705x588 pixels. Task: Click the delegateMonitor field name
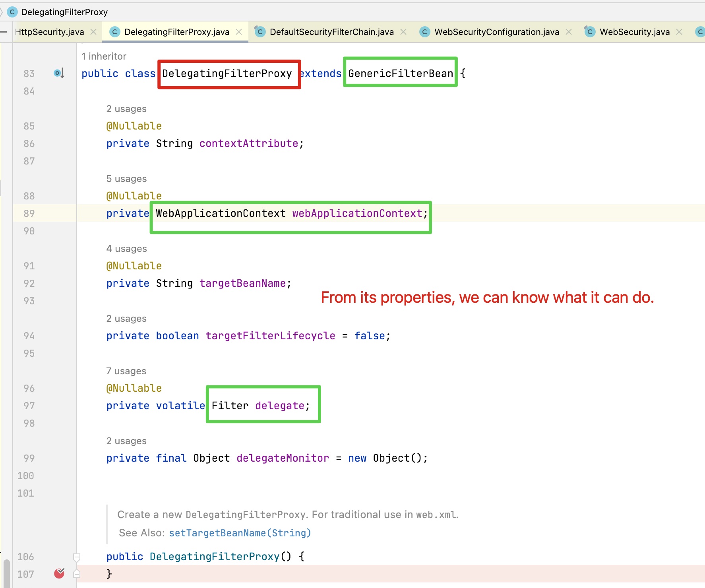point(283,458)
